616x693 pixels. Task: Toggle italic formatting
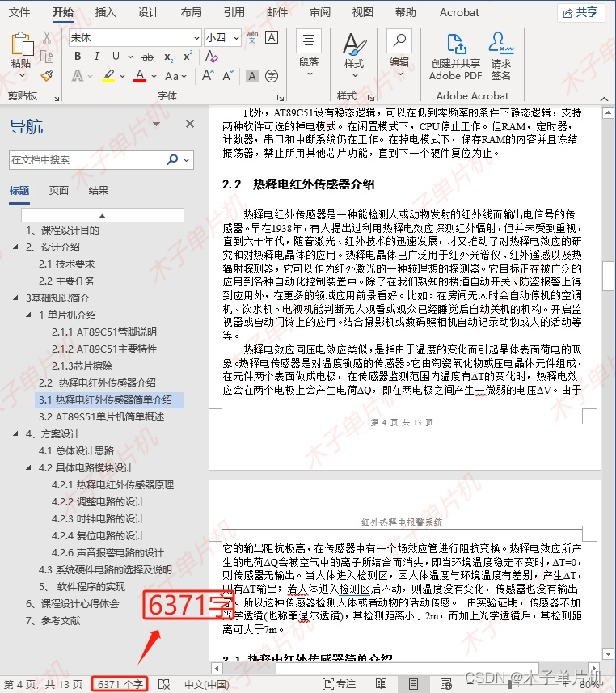pyautogui.click(x=97, y=56)
